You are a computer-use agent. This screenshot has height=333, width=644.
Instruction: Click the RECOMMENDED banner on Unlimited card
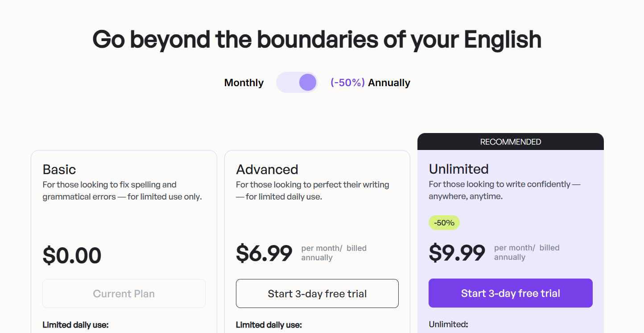coord(510,142)
